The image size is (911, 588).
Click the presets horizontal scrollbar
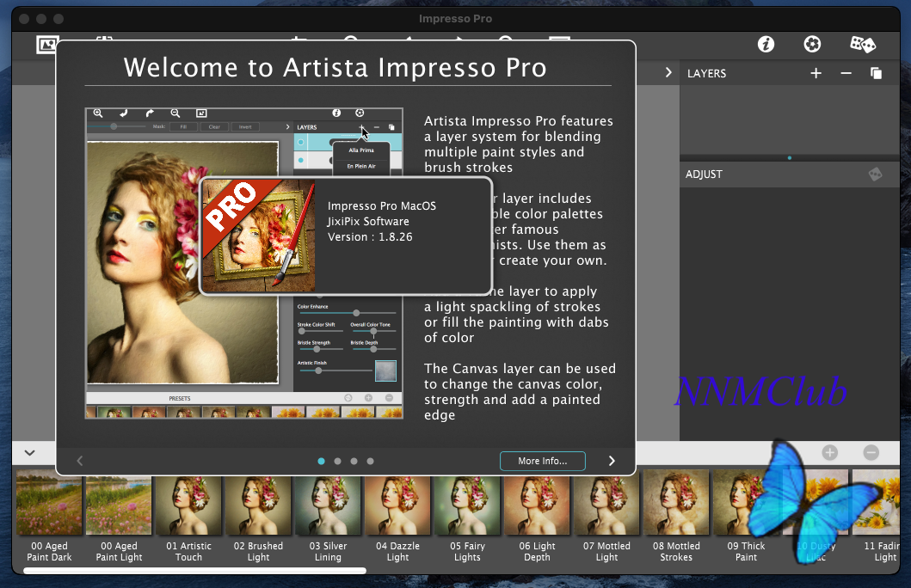[194, 571]
